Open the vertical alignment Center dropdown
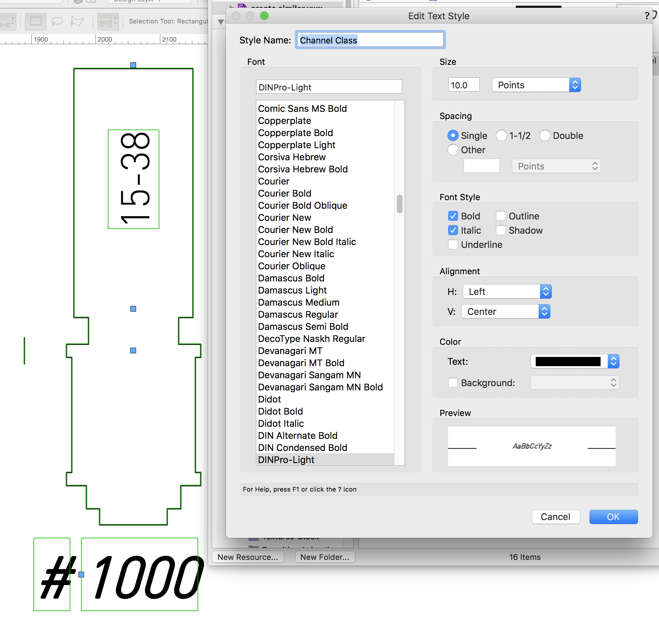This screenshot has height=644, width=659. (505, 311)
